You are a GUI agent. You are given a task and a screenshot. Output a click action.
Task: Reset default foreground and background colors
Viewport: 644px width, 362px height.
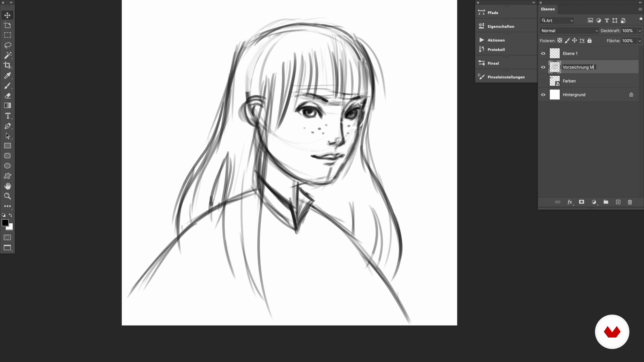click(4, 215)
